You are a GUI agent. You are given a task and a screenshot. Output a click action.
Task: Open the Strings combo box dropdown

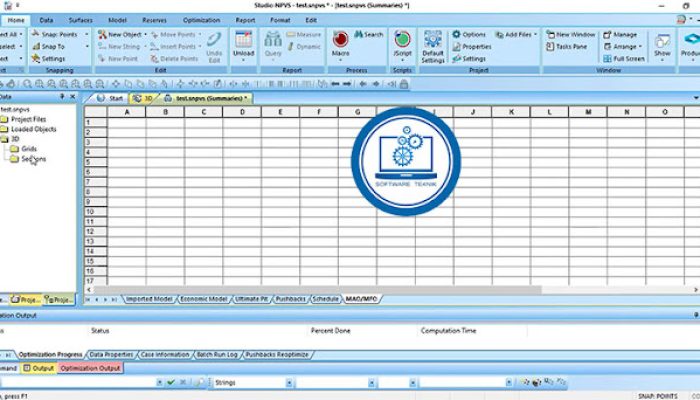tap(289, 383)
